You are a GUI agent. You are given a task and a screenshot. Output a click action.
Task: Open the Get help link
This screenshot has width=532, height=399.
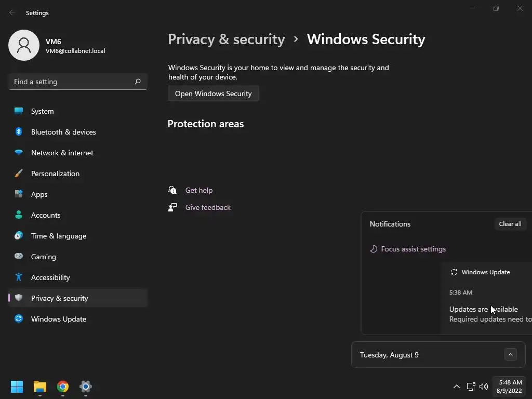point(199,190)
